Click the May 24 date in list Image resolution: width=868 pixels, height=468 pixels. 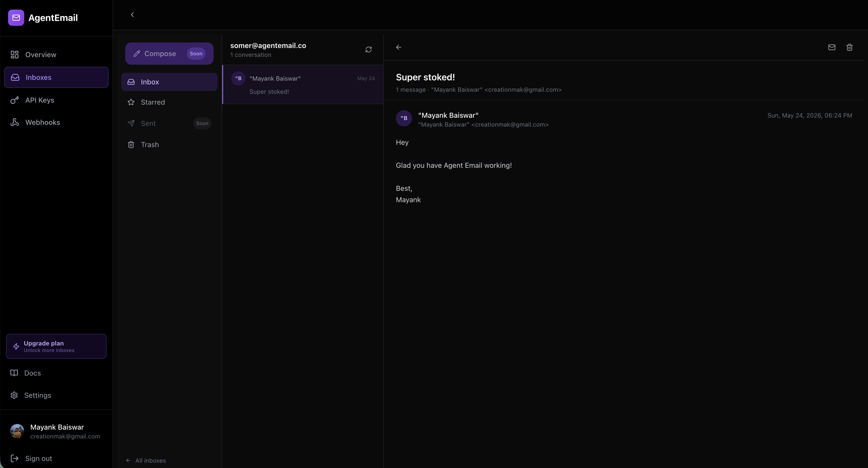point(366,79)
